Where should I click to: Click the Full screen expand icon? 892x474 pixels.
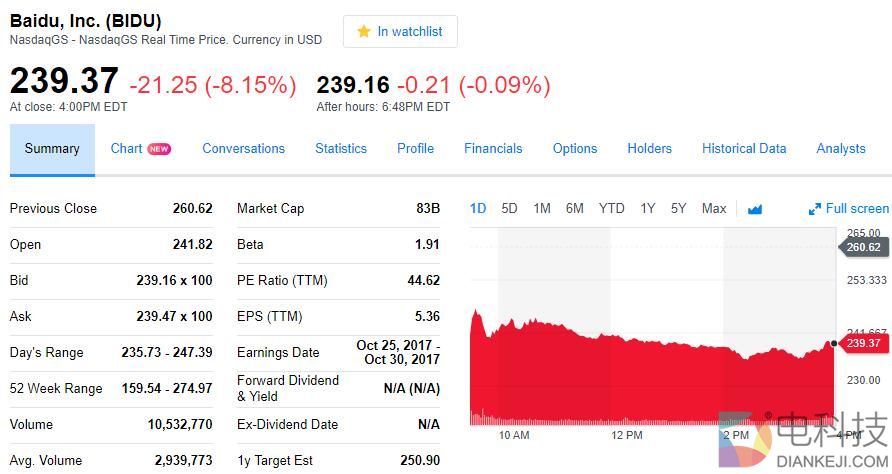(815, 209)
